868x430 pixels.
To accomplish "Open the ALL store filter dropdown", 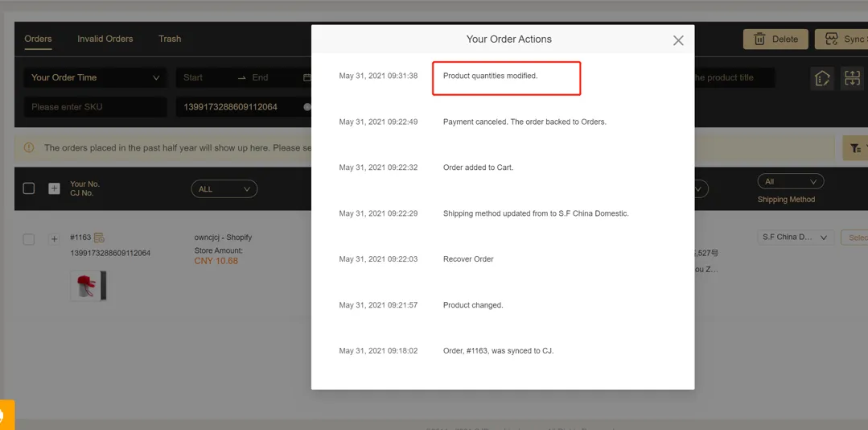I will tap(224, 189).
